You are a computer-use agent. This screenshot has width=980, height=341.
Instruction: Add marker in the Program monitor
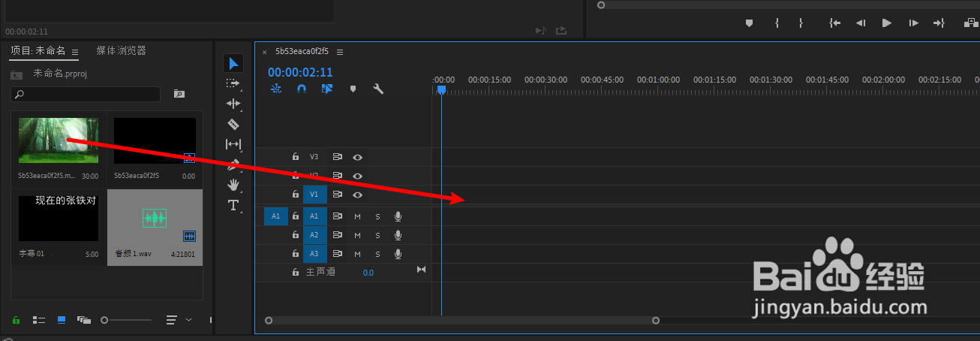click(x=749, y=23)
